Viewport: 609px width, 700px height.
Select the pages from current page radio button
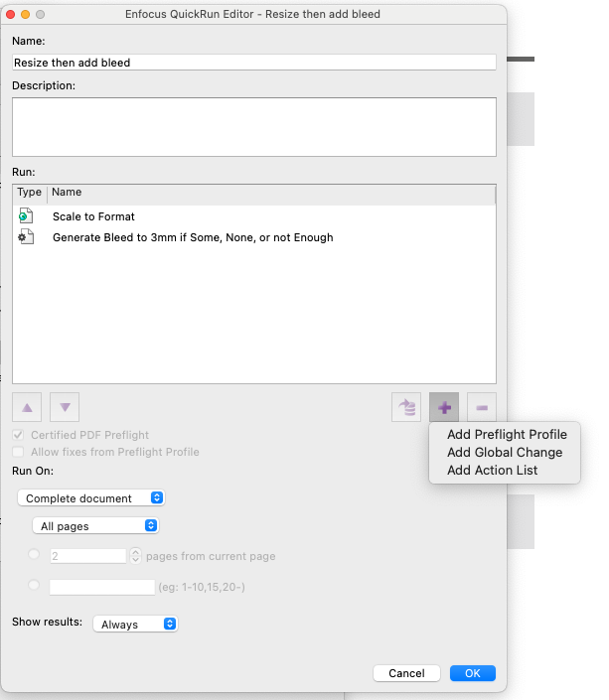[34, 554]
